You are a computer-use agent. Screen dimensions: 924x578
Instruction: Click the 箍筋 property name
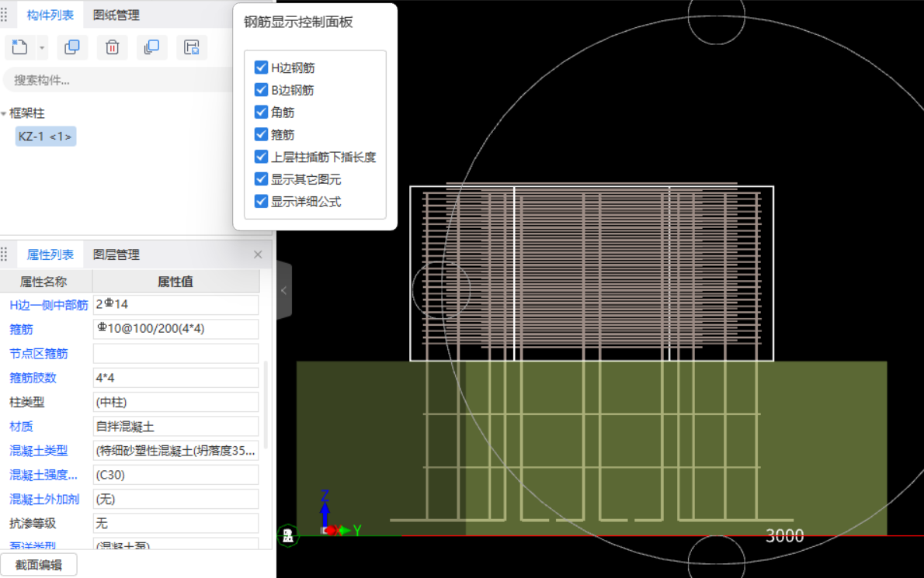[21, 330]
